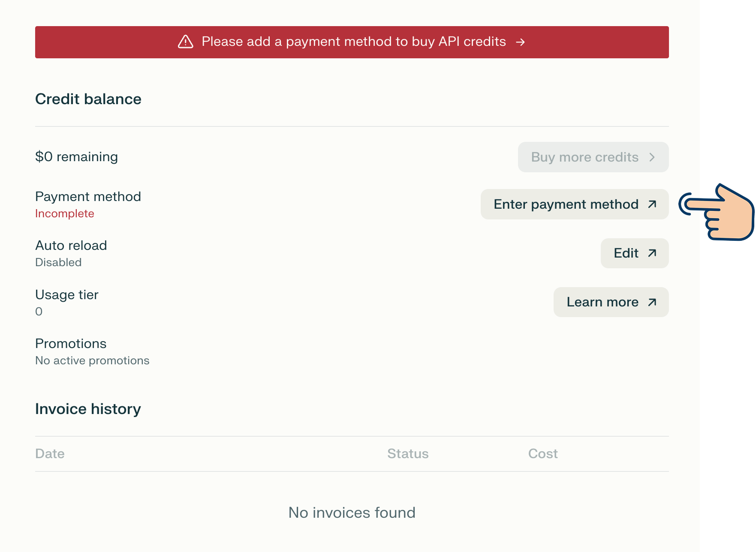Click the Edit label for Auto reload

pos(626,253)
